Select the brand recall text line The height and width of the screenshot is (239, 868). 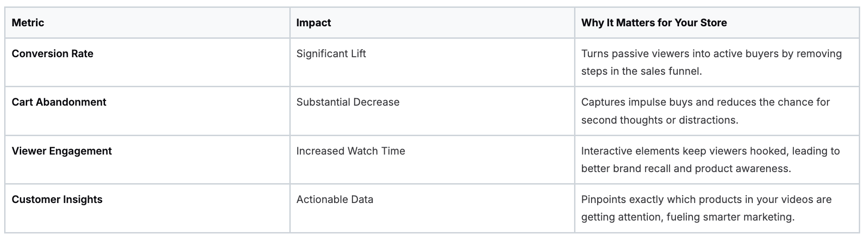coord(686,168)
